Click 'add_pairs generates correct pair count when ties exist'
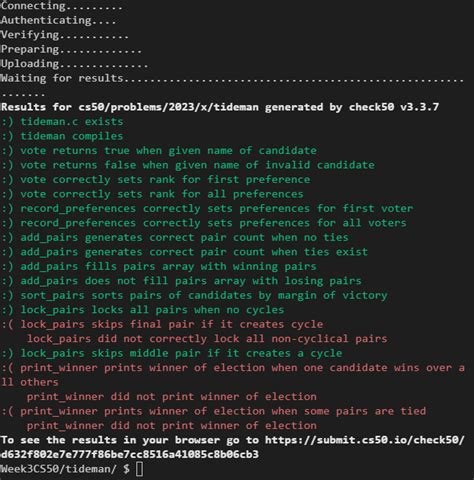This screenshot has width=474, height=480. [185, 252]
